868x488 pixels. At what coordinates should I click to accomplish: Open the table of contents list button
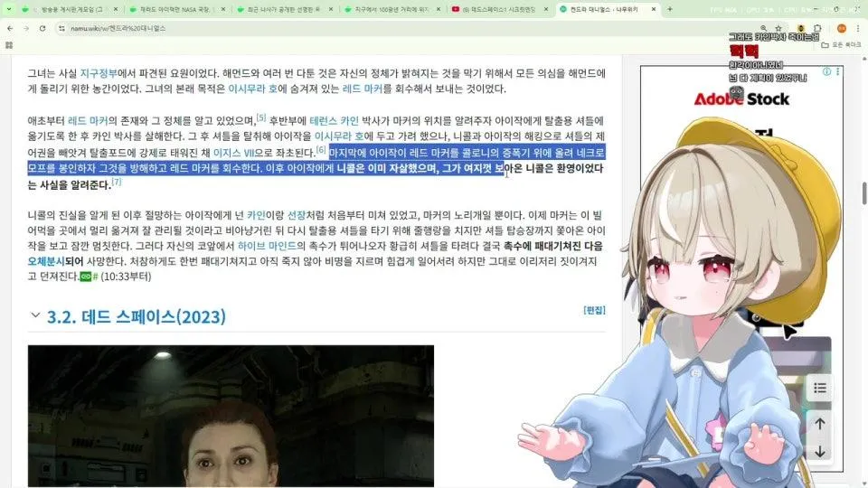pyautogui.click(x=820, y=389)
